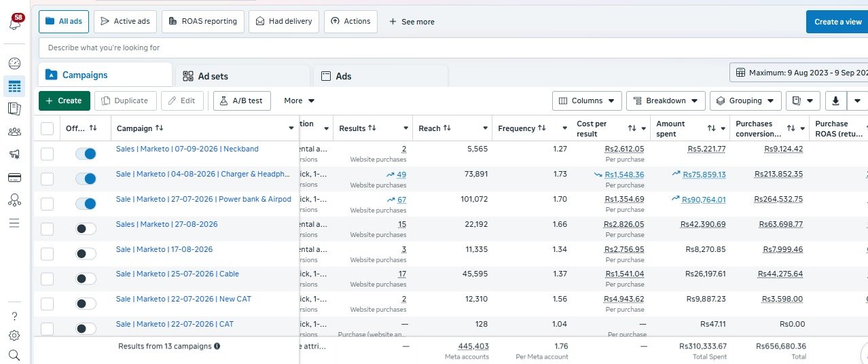Open the Breakdown dropdown
This screenshot has height=364, width=868.
pos(666,101)
